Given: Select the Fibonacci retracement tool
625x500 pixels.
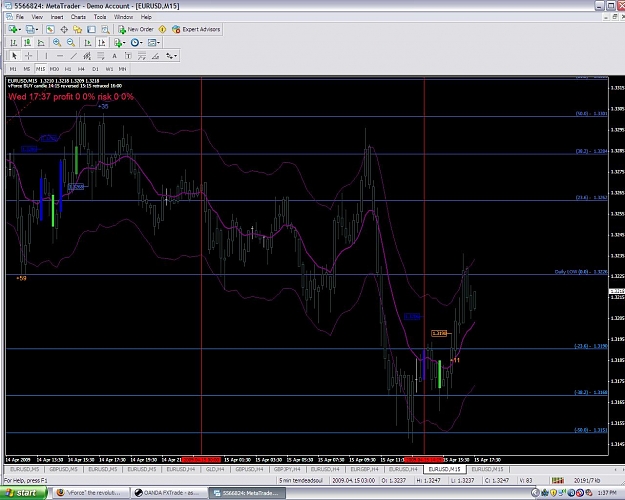Looking at the screenshot, I should [101, 56].
